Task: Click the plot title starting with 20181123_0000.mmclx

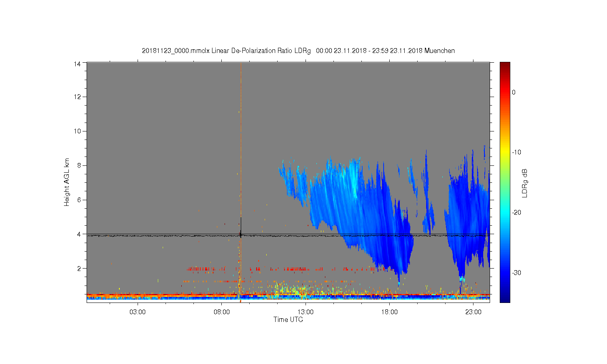Action: (298, 51)
